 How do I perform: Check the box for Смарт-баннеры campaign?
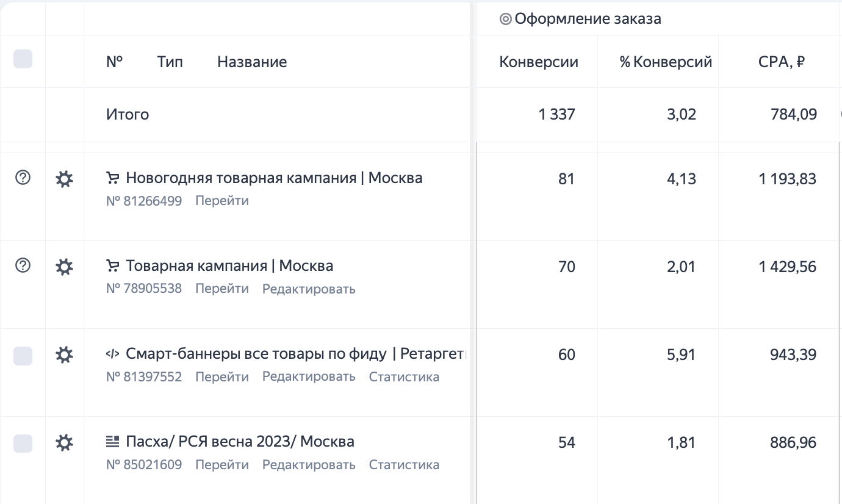pyautogui.click(x=23, y=356)
